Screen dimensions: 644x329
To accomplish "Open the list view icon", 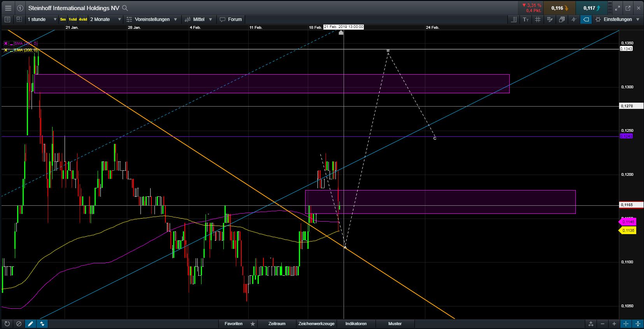I will point(7,19).
